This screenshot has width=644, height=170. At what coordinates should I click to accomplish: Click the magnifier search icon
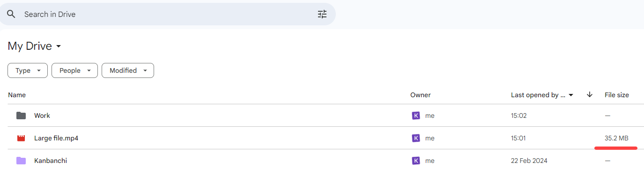[x=11, y=14]
